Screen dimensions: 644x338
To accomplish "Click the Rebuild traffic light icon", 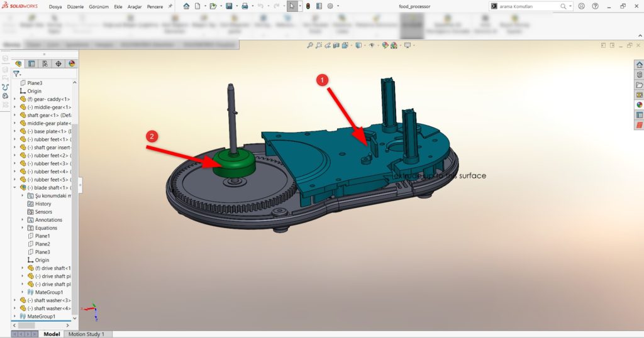I will click(308, 6).
